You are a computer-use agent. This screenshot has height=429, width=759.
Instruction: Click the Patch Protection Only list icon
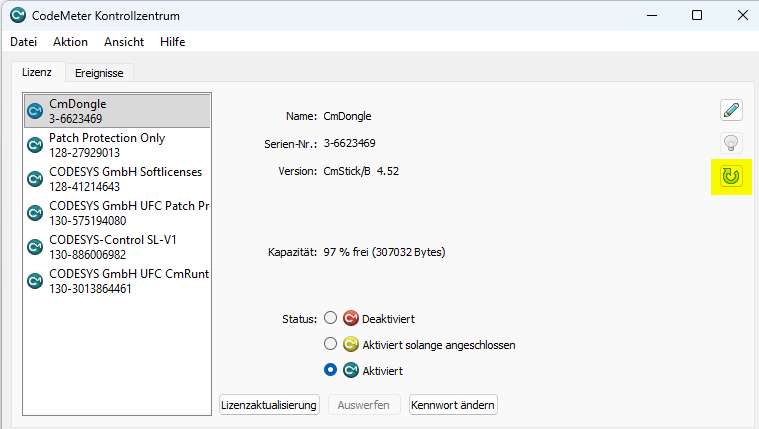pos(35,145)
